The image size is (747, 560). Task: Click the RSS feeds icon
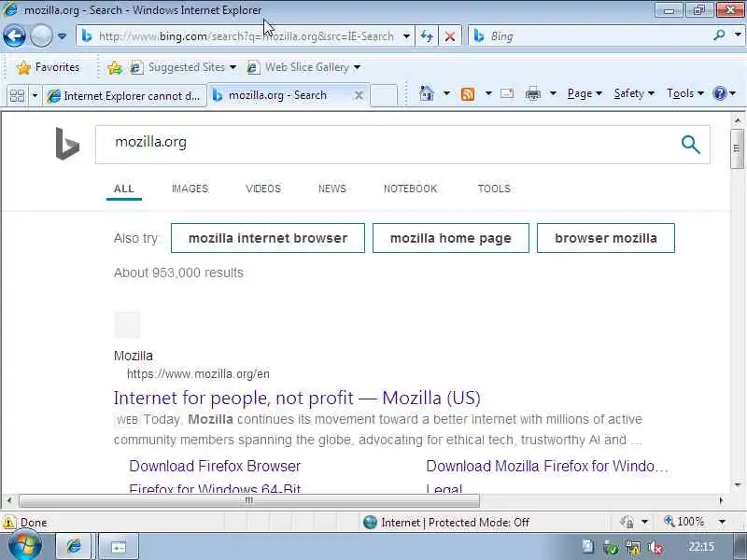click(x=468, y=94)
